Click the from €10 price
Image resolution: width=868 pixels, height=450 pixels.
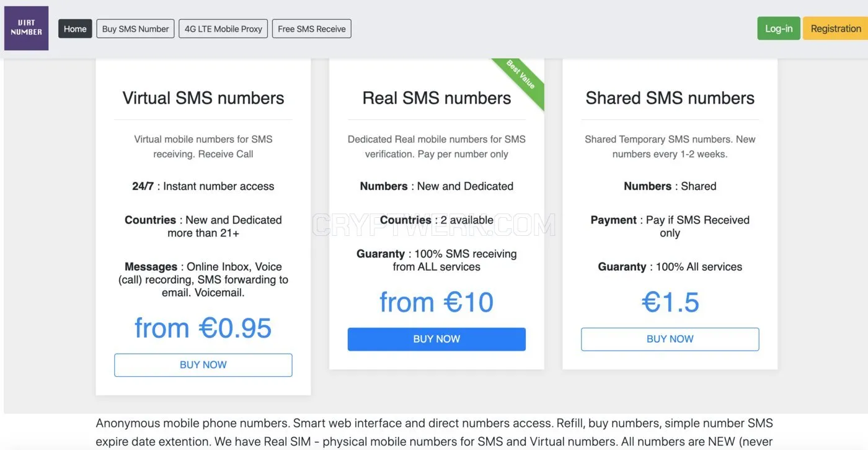tap(436, 302)
